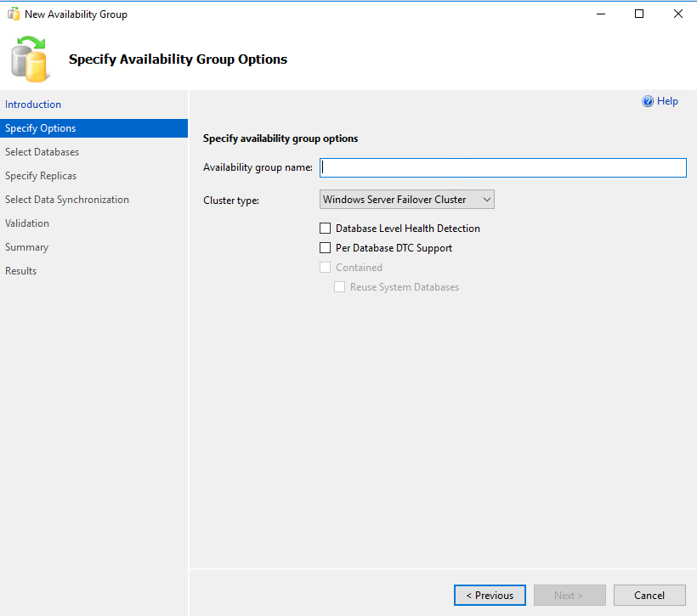The height and width of the screenshot is (616, 697).
Task: Click the title bar wizard icon
Action: click(x=14, y=14)
